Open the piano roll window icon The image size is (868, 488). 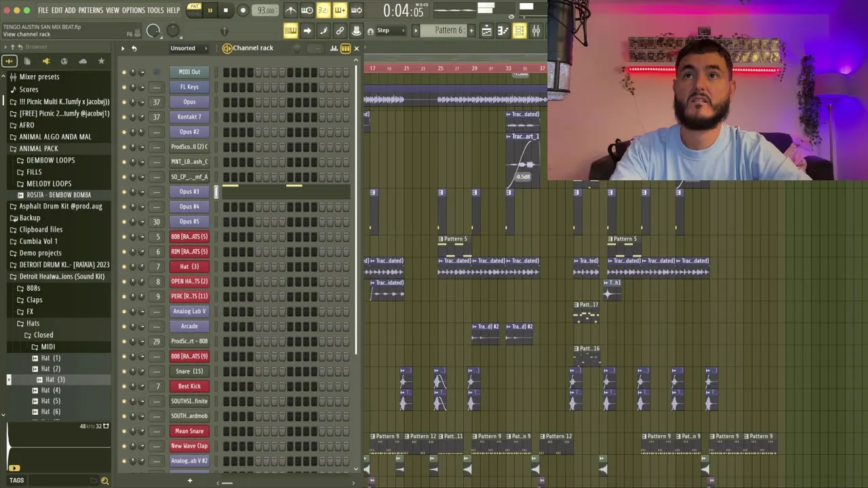tap(502, 30)
